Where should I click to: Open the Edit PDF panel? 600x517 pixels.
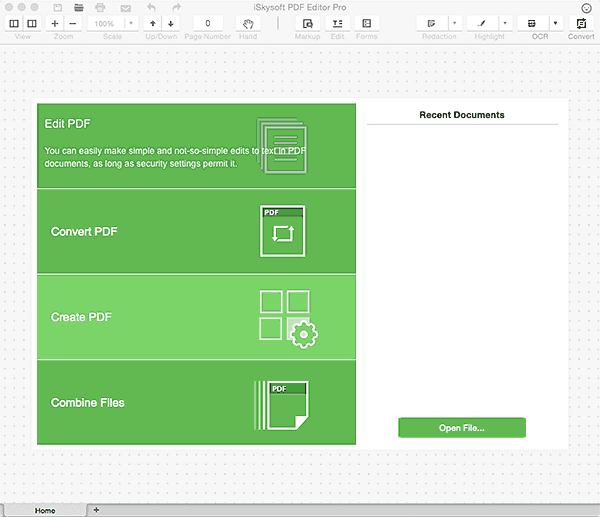(x=196, y=146)
